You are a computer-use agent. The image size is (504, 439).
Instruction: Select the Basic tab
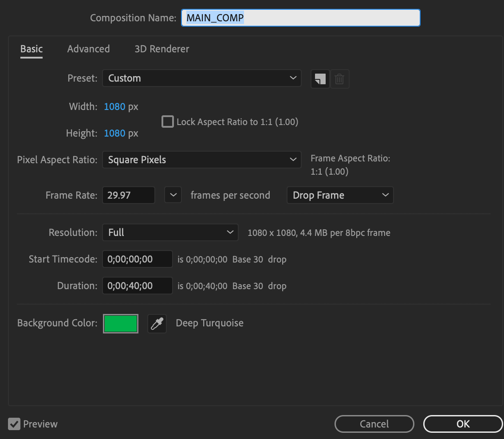click(x=31, y=49)
